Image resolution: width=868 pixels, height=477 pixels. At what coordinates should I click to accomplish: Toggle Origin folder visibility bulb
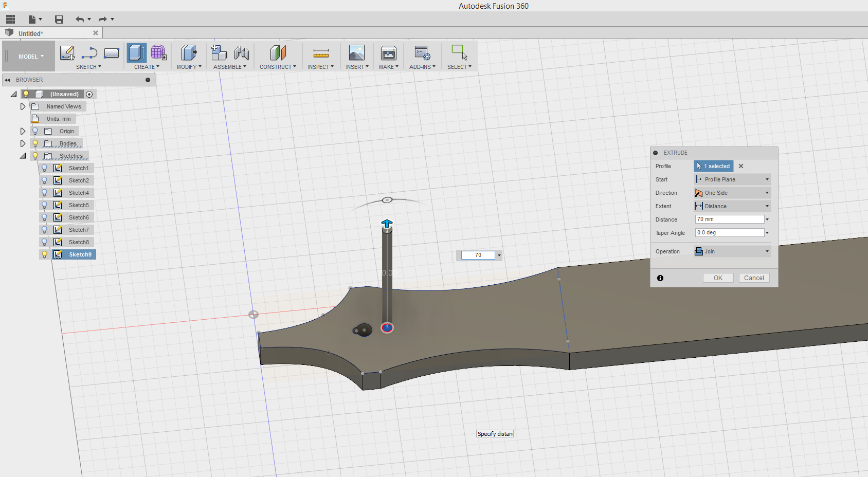[35, 131]
